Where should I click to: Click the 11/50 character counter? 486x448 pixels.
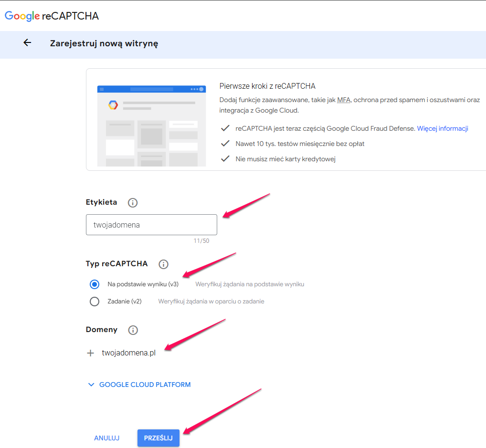(x=201, y=241)
